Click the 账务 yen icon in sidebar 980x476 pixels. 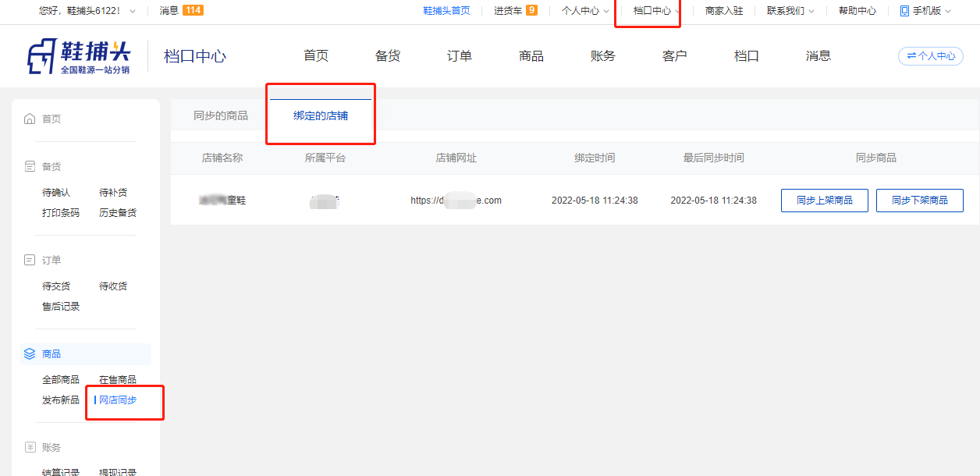30,447
